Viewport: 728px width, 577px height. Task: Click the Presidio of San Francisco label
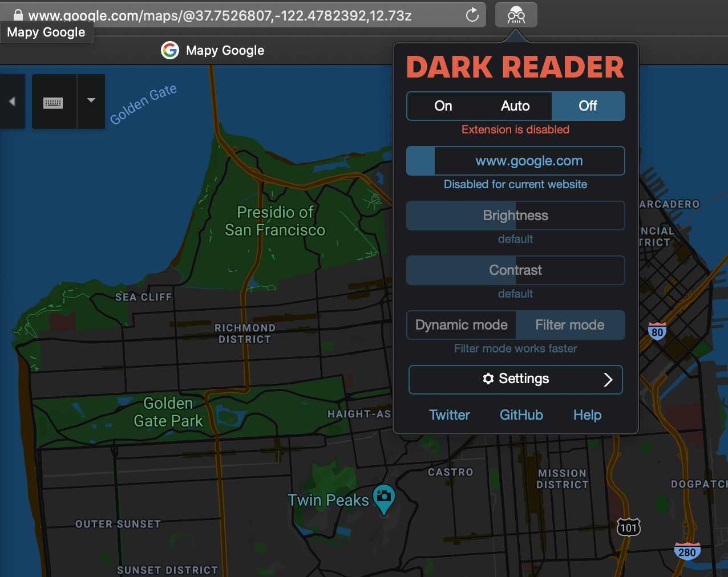pyautogui.click(x=275, y=221)
